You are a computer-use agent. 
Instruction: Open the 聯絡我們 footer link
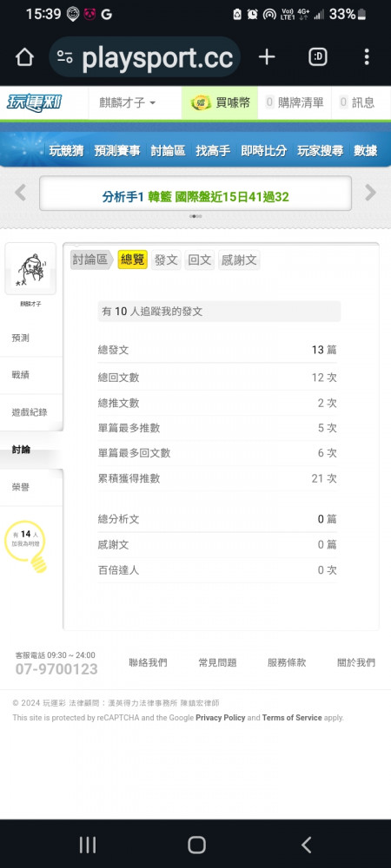click(148, 662)
